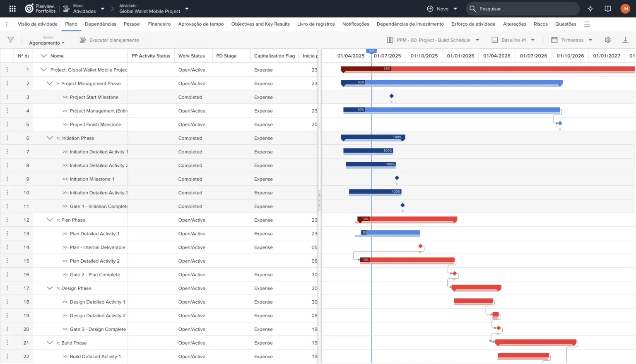The width and height of the screenshot is (636, 364).
Task: Open the schedule settings gear icon
Action: coord(608,40)
